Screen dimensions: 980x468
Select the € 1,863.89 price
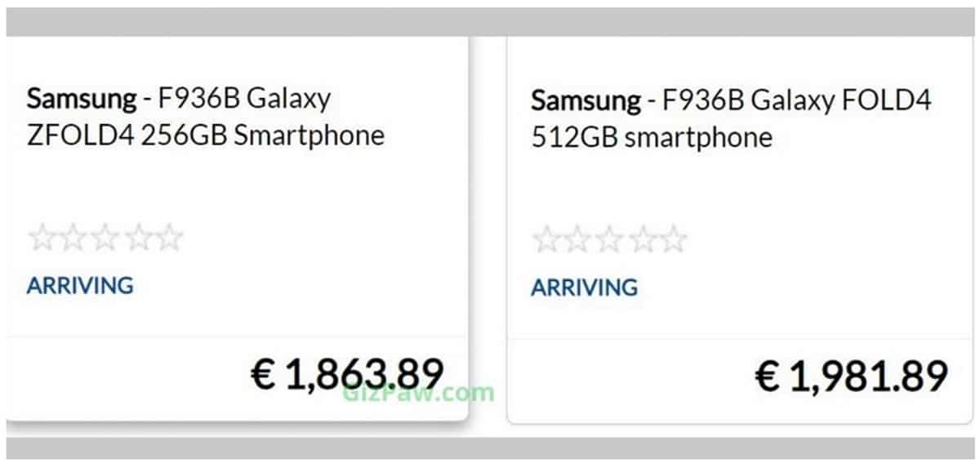pyautogui.click(x=346, y=374)
